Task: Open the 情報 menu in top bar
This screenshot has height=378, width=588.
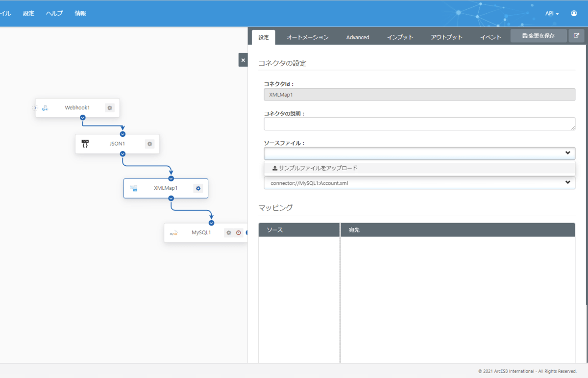Action: (x=80, y=13)
